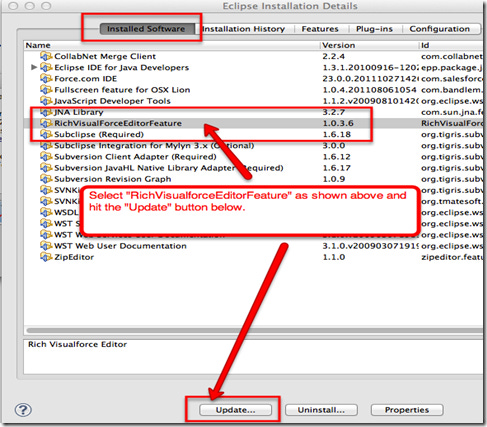
Task: Select "Fullscreen feature for OSX Lion" entry
Action: point(122,90)
